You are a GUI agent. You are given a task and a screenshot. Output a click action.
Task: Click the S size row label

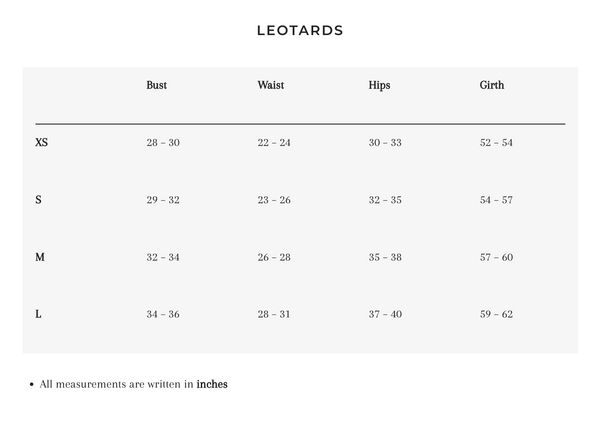(x=38, y=200)
